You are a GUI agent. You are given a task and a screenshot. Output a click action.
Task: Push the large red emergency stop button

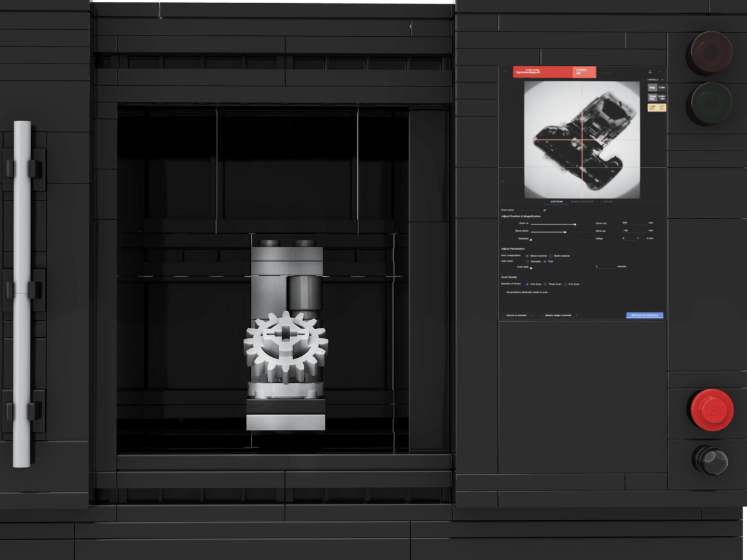[712, 409]
